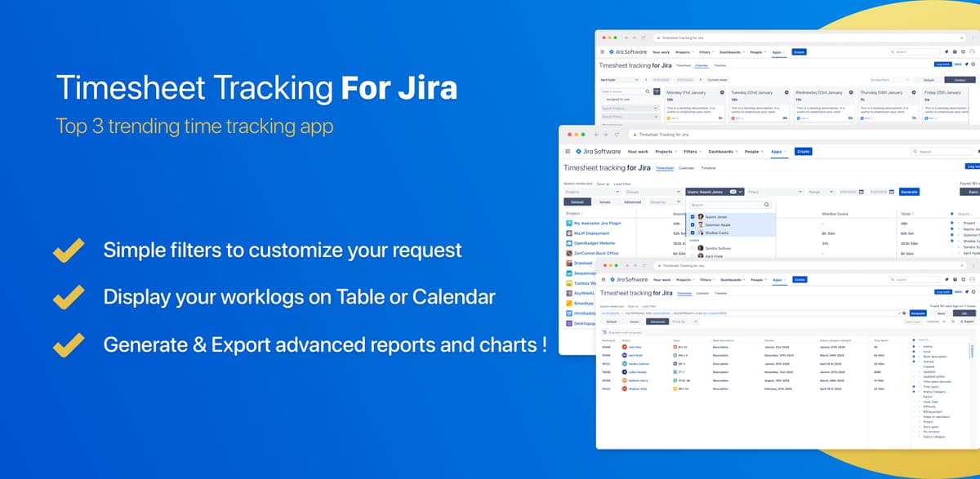Click the address bar of the top browser window

[808, 38]
